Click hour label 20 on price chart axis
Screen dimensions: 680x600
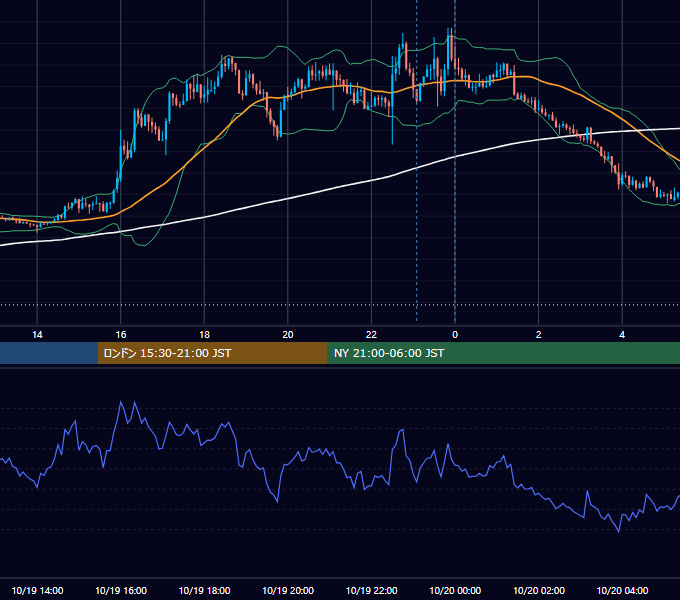click(288, 335)
